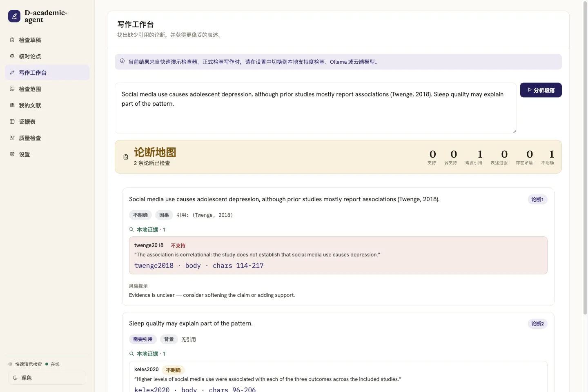The image size is (588, 392).
Task: Click the 证据表 table icon
Action: 12,122
